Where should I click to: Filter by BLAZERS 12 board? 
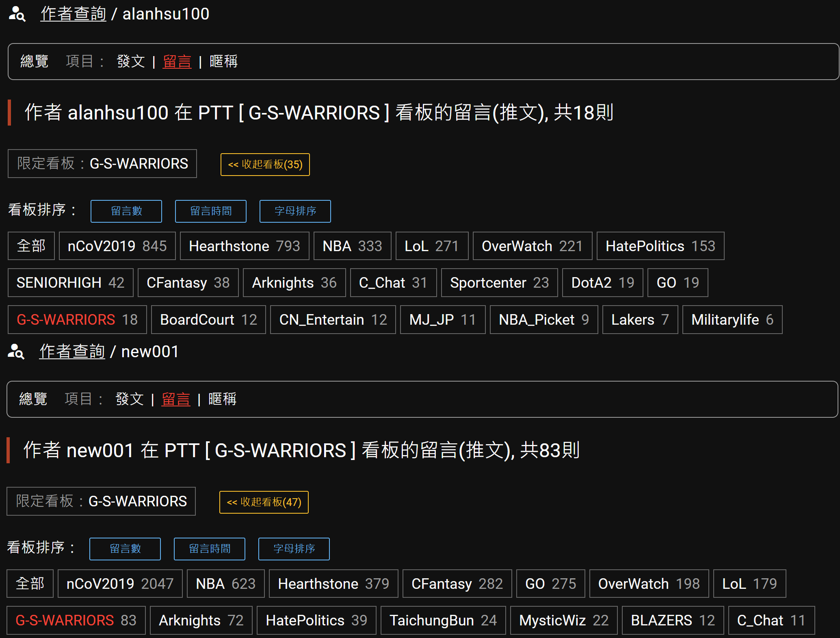click(x=673, y=620)
